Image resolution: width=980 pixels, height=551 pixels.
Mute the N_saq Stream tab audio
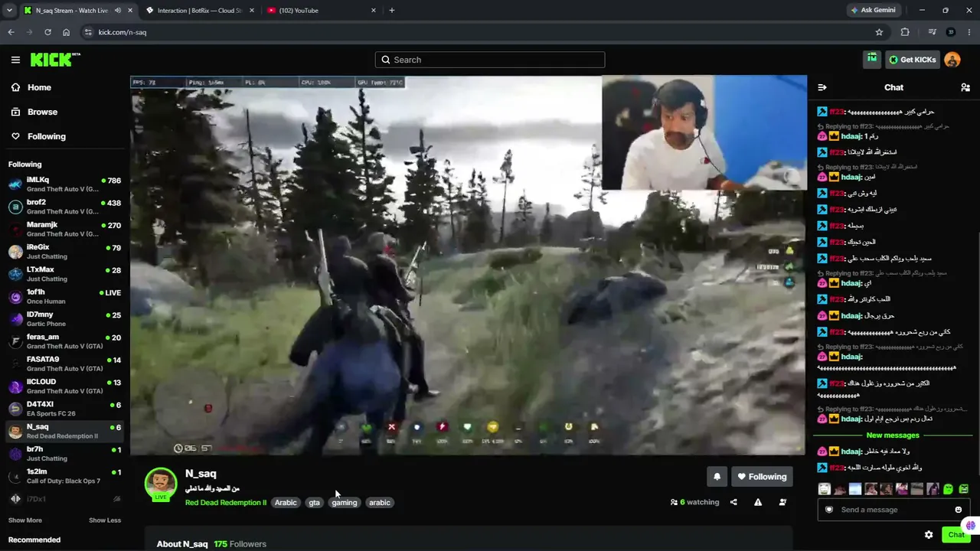coord(118,11)
